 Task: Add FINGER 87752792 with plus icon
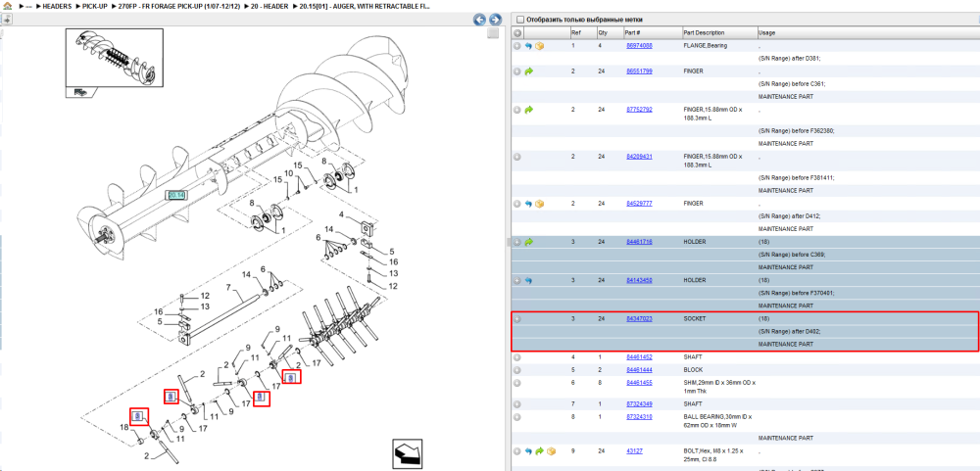(516, 110)
